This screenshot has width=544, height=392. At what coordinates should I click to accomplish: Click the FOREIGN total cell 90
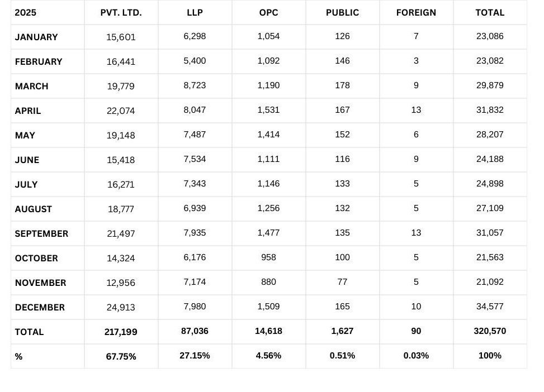(x=416, y=331)
